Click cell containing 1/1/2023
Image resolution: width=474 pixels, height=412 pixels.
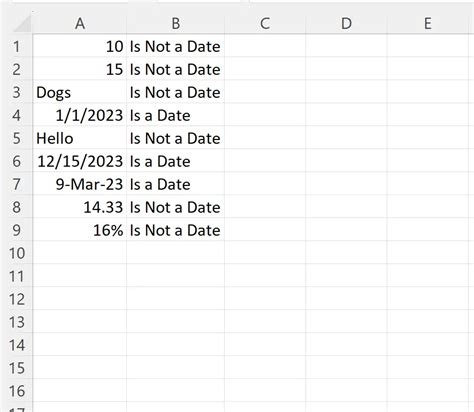(x=80, y=115)
